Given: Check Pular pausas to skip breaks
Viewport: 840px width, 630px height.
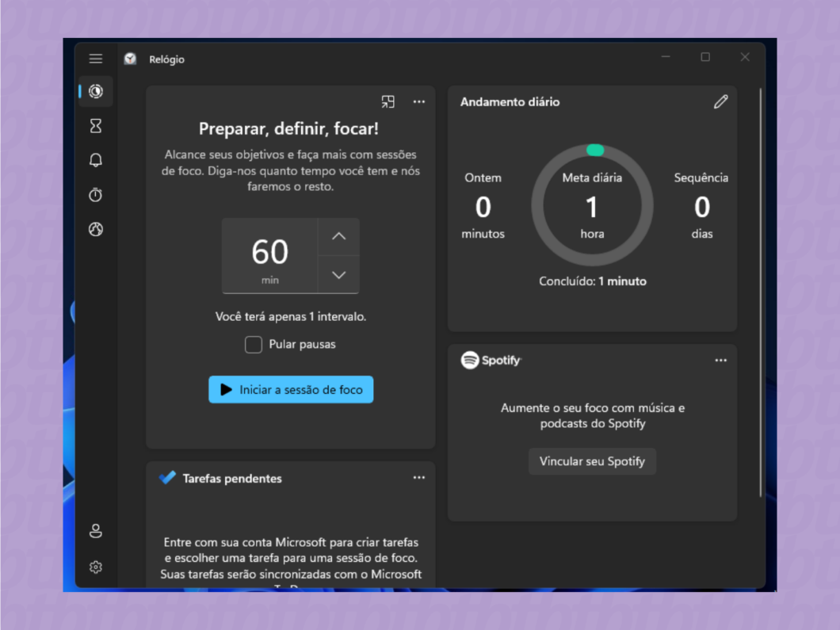Looking at the screenshot, I should pos(253,344).
